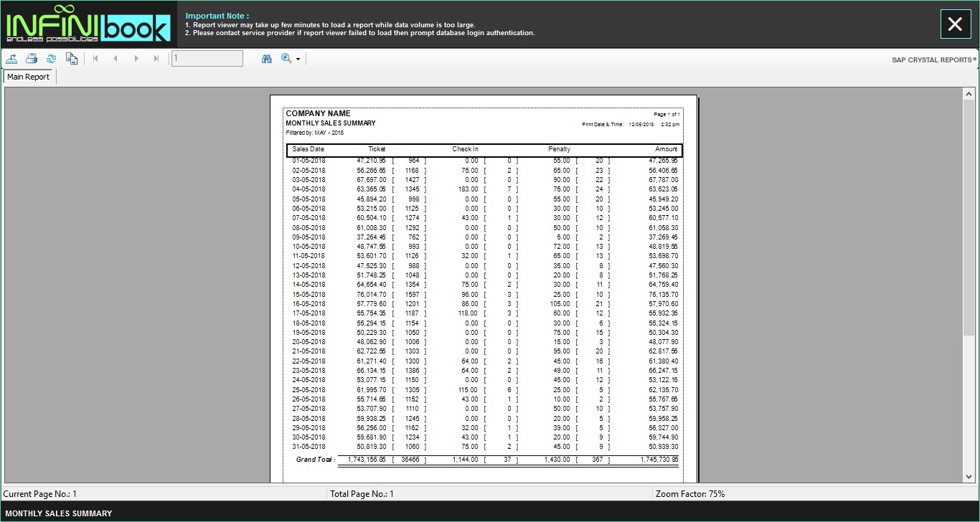Click penalty value 105.00

[560, 304]
